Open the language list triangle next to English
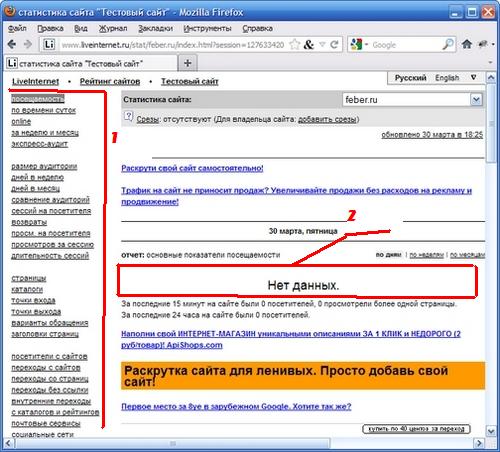 pyautogui.click(x=473, y=77)
